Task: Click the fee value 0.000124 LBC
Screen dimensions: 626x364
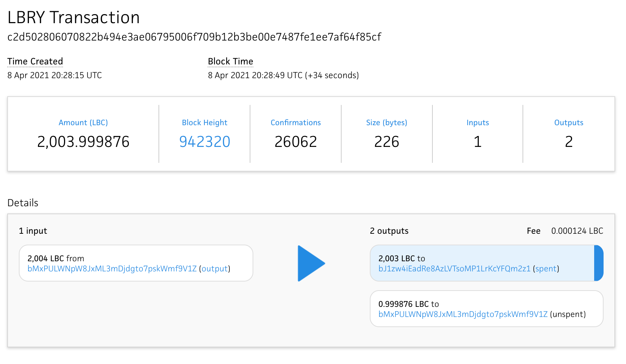Action: point(577,231)
